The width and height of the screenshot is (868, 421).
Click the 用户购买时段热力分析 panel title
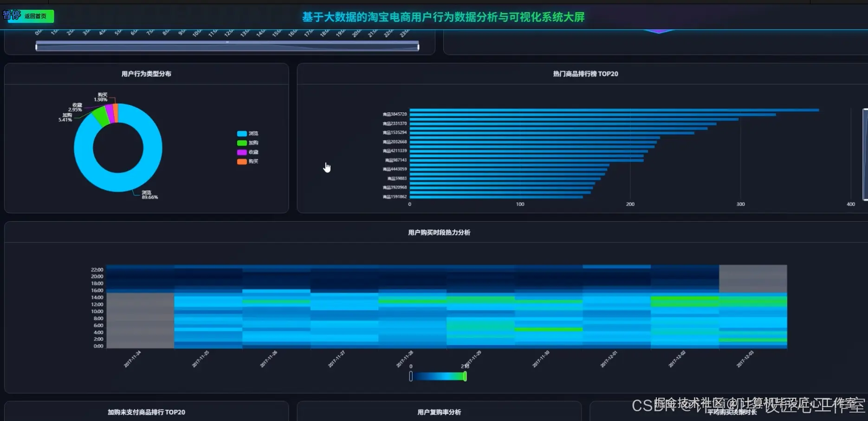click(439, 232)
